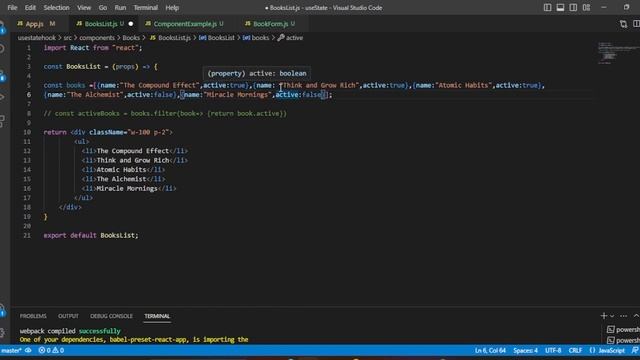Open terminal panel more actions ellipsis

[x=623, y=316]
